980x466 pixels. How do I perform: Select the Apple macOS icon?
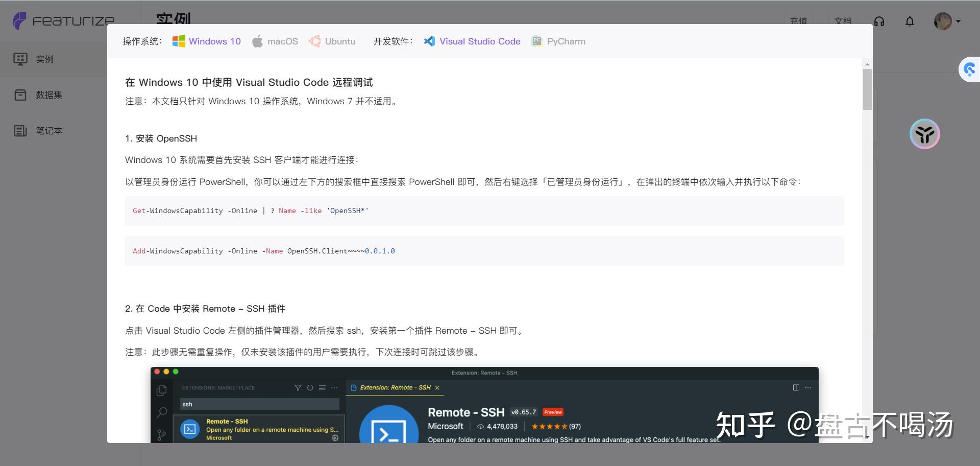pos(258,41)
